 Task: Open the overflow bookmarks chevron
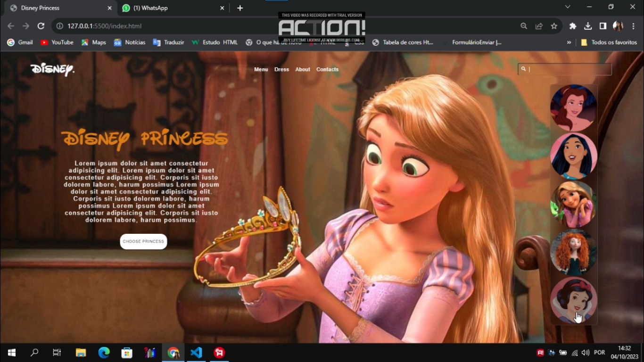click(569, 42)
